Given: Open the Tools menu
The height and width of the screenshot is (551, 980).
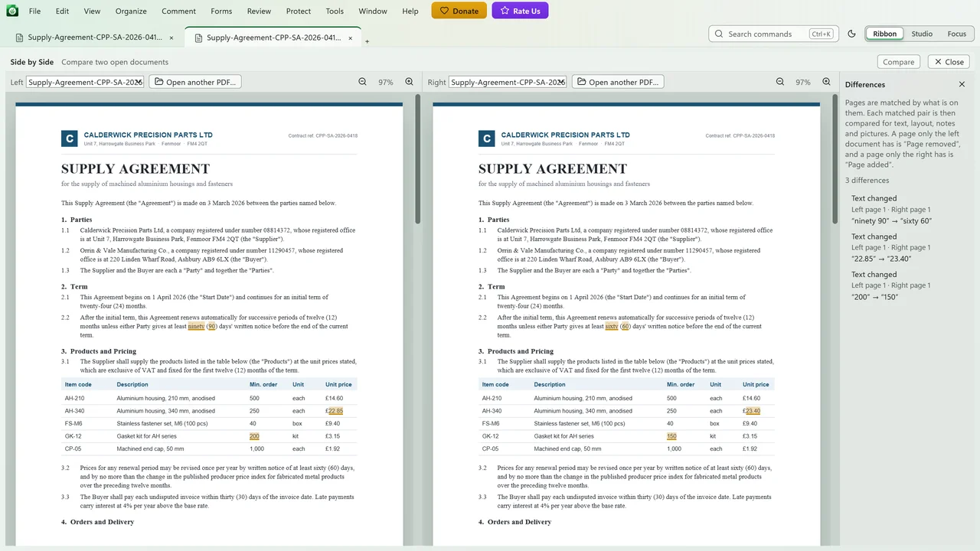Looking at the screenshot, I should point(335,11).
